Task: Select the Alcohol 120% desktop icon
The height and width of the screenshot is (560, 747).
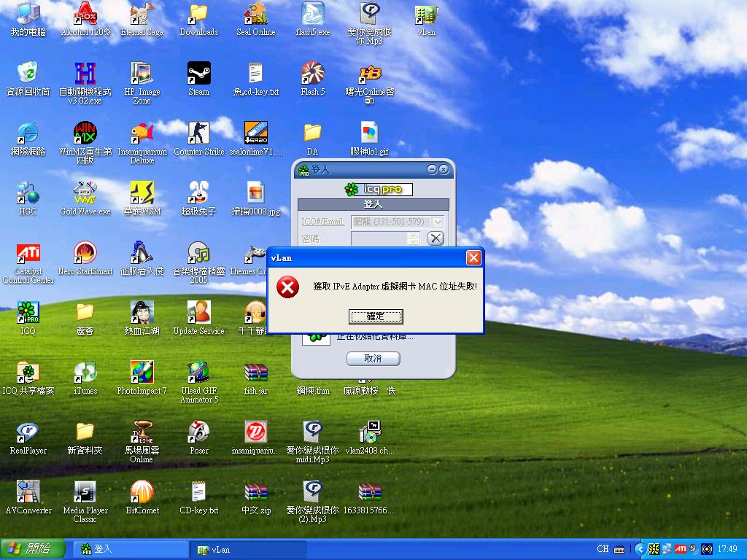Action: point(85,20)
